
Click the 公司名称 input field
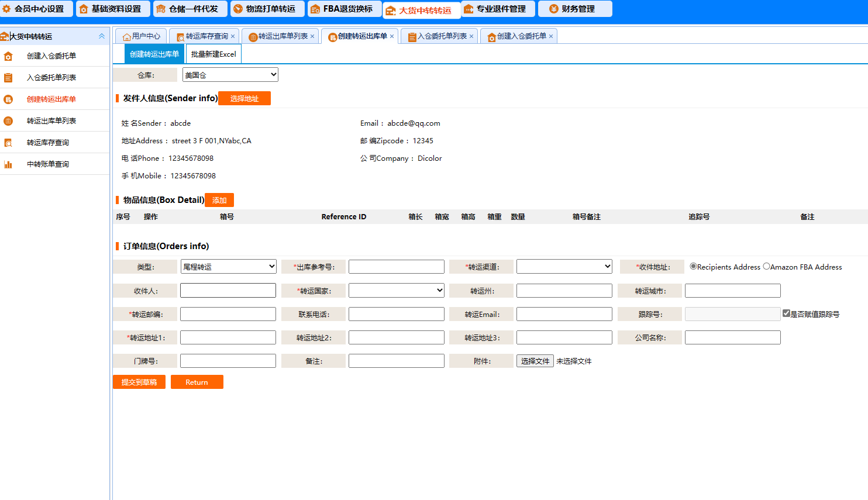pyautogui.click(x=733, y=337)
